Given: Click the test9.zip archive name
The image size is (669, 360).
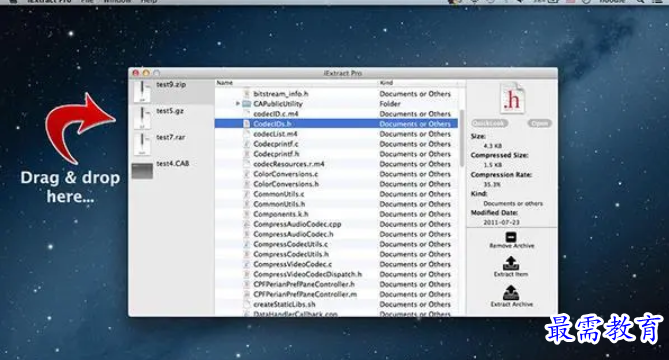Looking at the screenshot, I should click(x=171, y=84).
